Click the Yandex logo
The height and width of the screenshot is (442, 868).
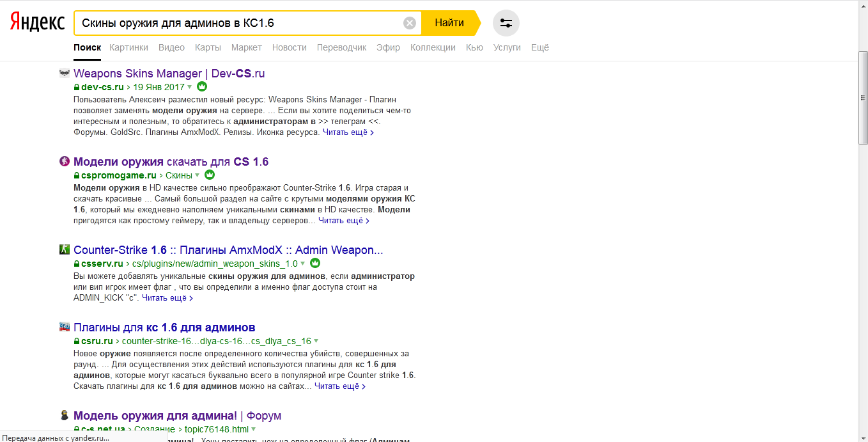click(x=37, y=22)
